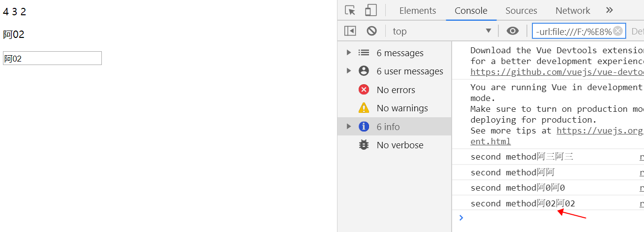Screen dimensions: 644x232
Task: Toggle the device toolbar icon
Action: pos(370,10)
